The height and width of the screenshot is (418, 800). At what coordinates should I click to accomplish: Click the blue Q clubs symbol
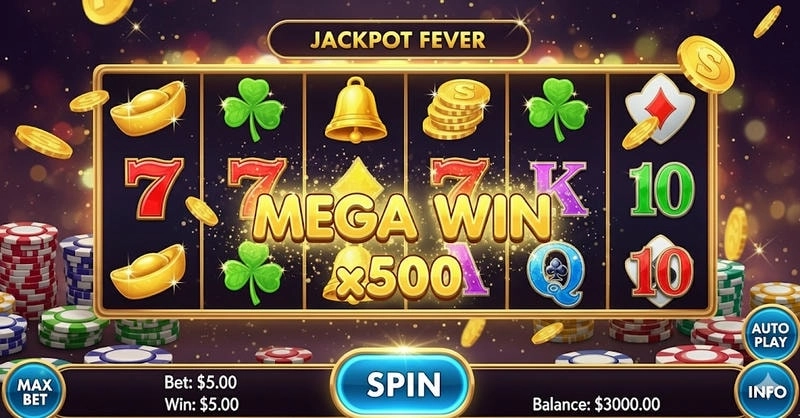pyautogui.click(x=556, y=272)
